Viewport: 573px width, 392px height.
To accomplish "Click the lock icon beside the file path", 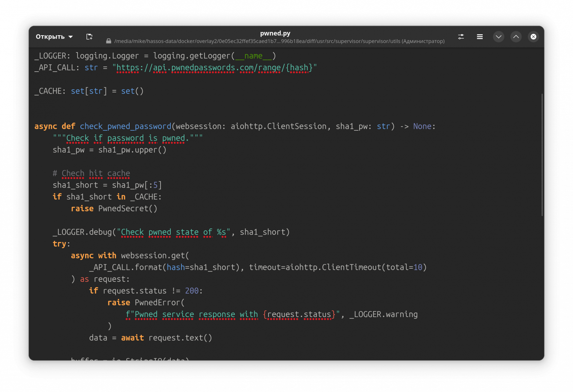I will [109, 41].
